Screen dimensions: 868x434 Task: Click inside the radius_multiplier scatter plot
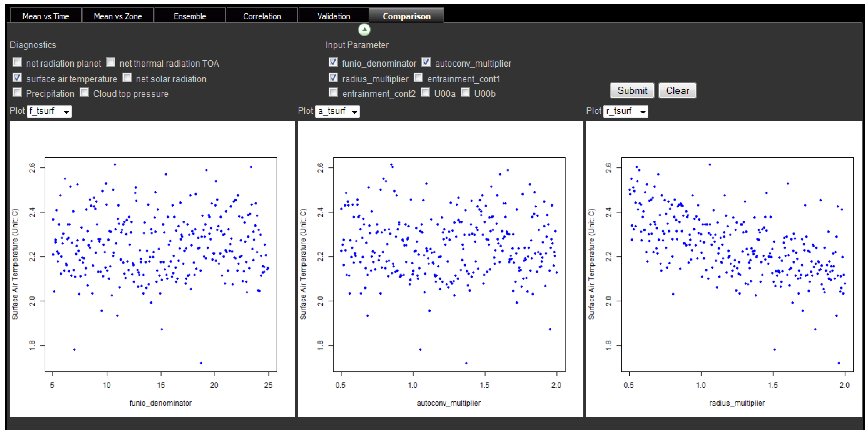coord(737,264)
